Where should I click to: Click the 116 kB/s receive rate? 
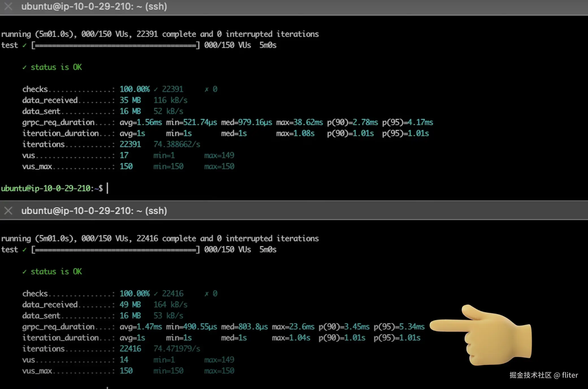point(170,100)
